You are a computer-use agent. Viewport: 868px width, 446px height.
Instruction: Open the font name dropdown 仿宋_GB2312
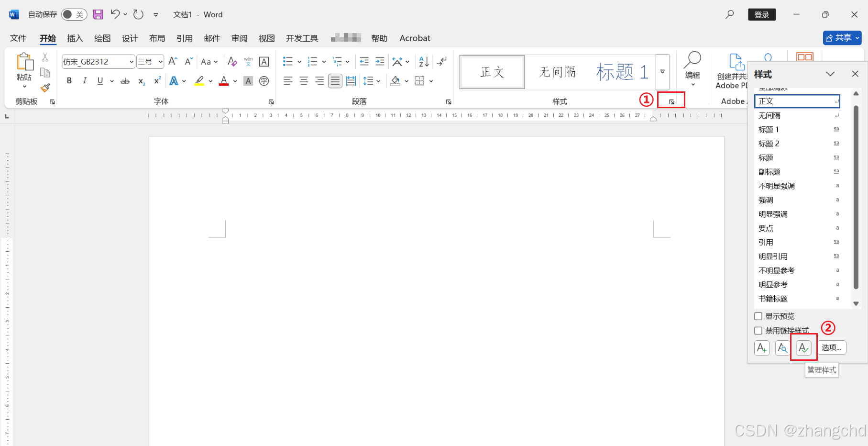click(x=132, y=62)
